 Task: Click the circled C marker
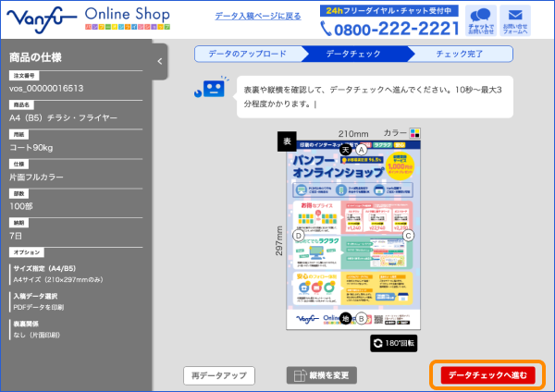(x=408, y=236)
